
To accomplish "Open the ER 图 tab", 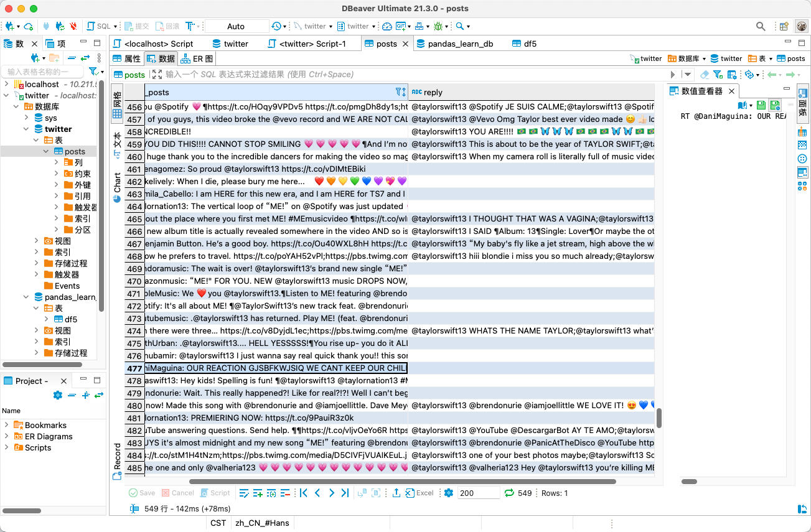I will 197,58.
